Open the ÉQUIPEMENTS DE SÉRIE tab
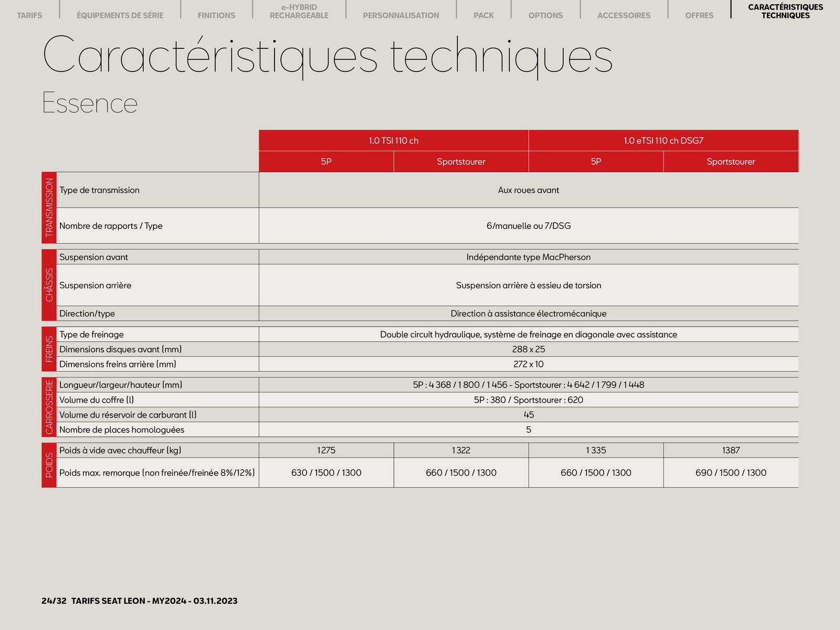 (x=120, y=15)
